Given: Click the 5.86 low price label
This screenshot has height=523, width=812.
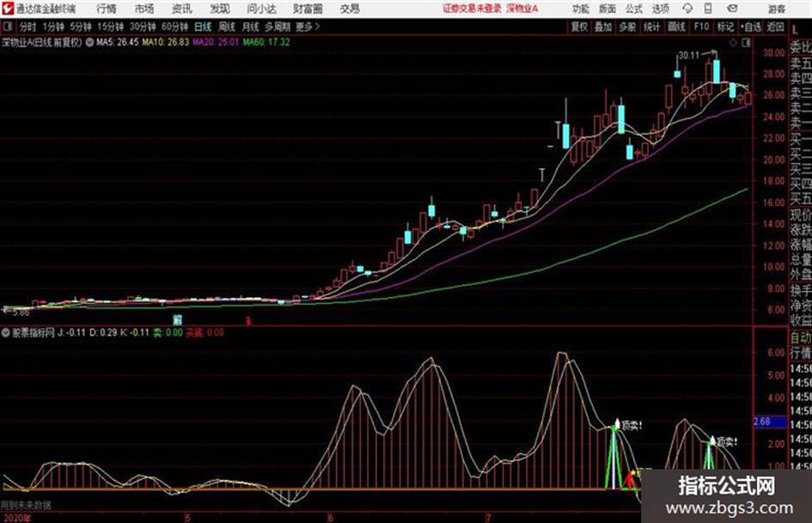Looking at the screenshot, I should click(x=21, y=313).
